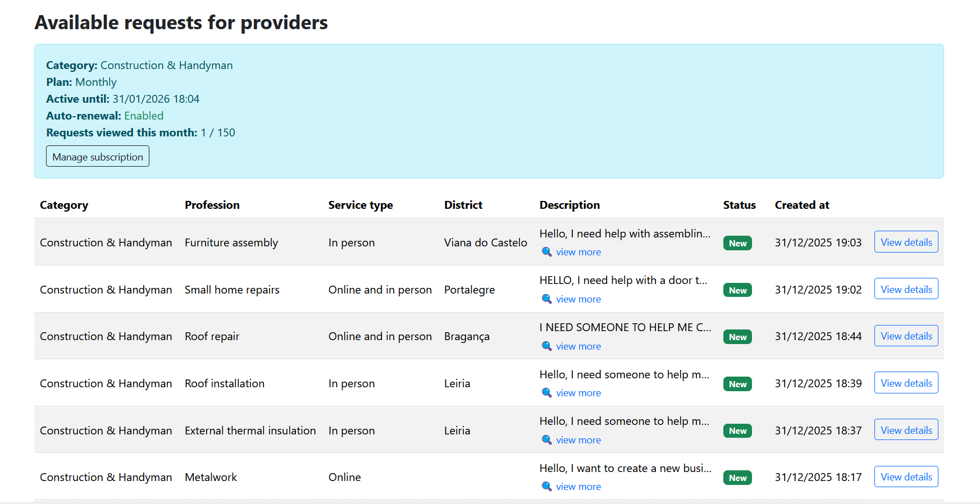Expand view more for Bragança request
Screen dimensions: 980x504
coord(578,346)
